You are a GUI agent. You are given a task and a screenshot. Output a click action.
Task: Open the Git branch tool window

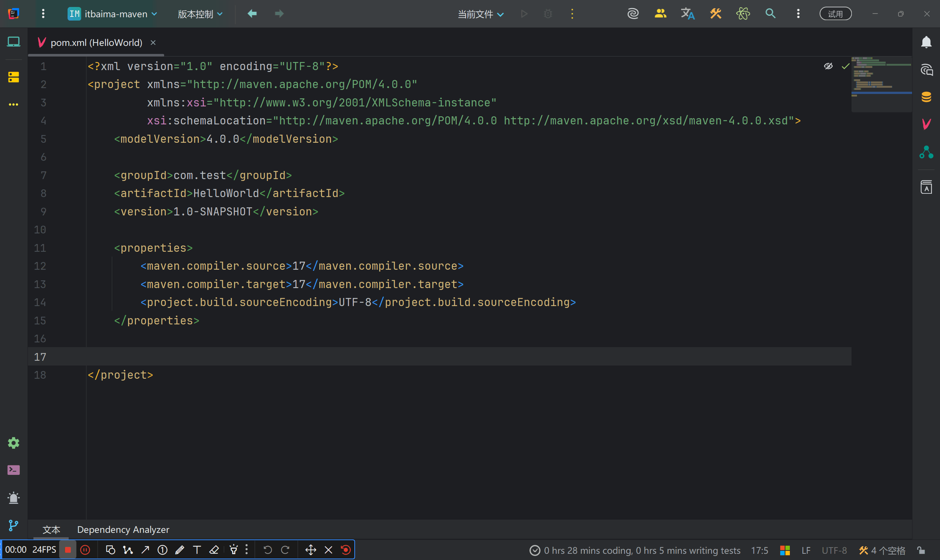(x=14, y=525)
